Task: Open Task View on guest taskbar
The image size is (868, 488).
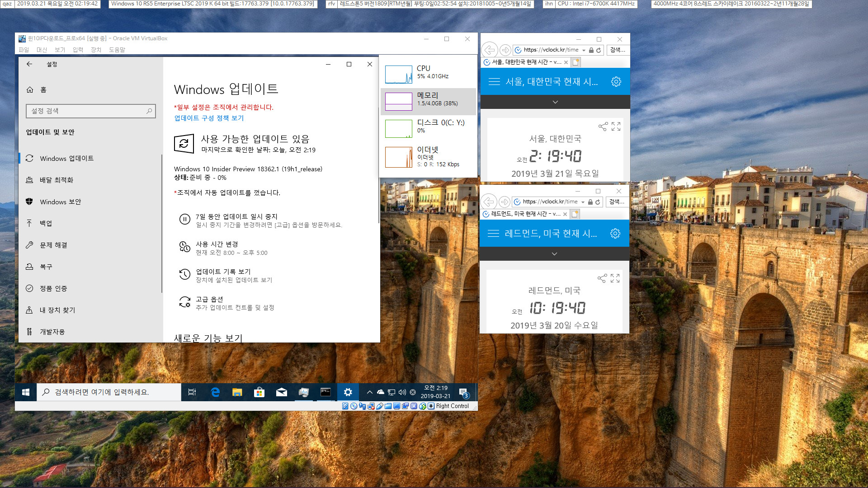Action: tap(192, 392)
